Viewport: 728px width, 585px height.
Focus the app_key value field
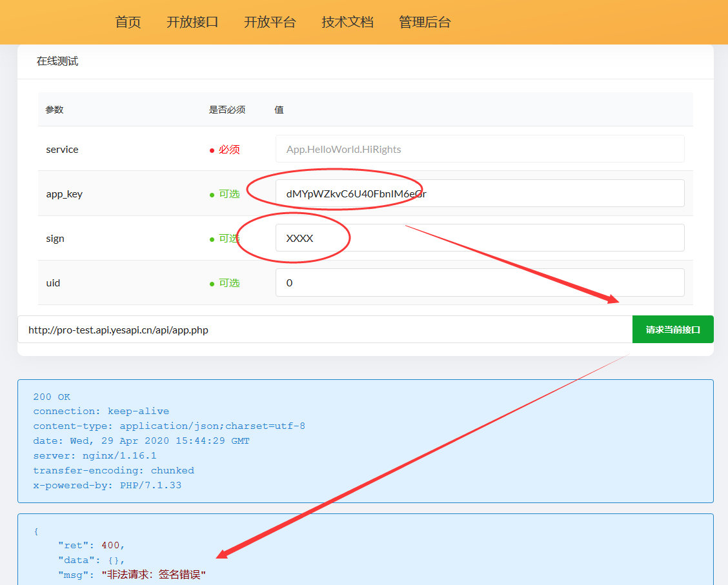(x=480, y=193)
